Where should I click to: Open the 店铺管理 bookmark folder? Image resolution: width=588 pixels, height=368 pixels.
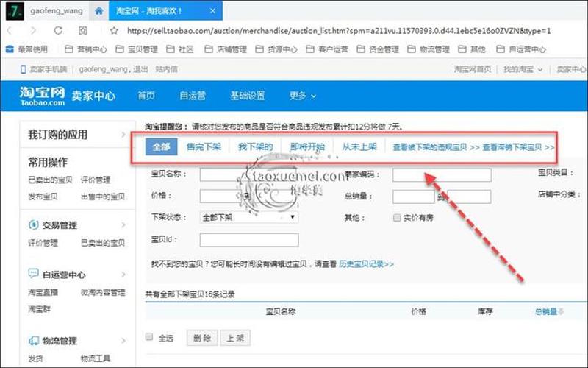point(226,49)
